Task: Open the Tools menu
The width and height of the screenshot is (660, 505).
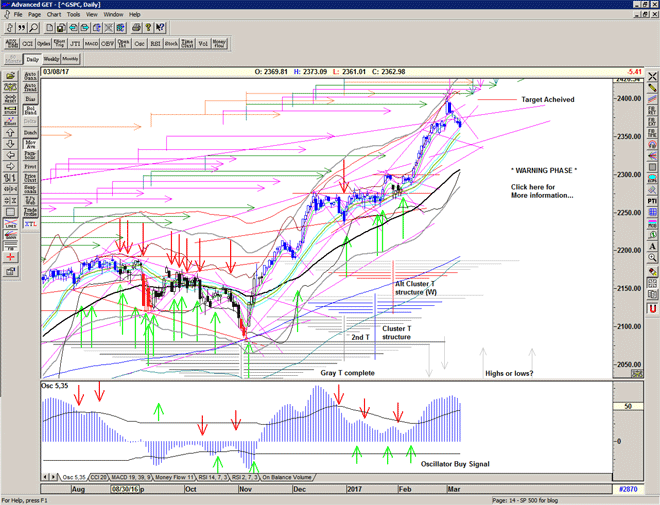Action: (73, 15)
